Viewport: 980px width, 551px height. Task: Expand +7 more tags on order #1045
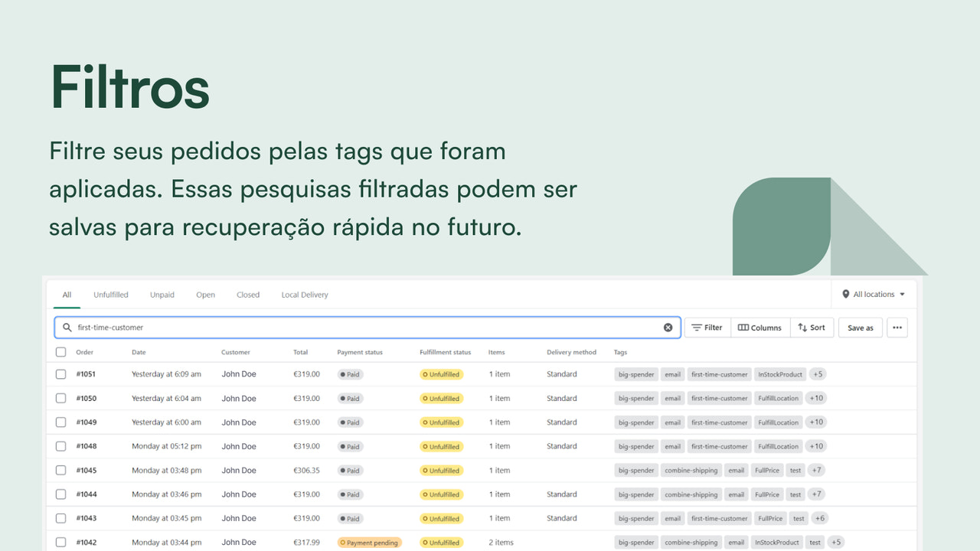(816, 470)
